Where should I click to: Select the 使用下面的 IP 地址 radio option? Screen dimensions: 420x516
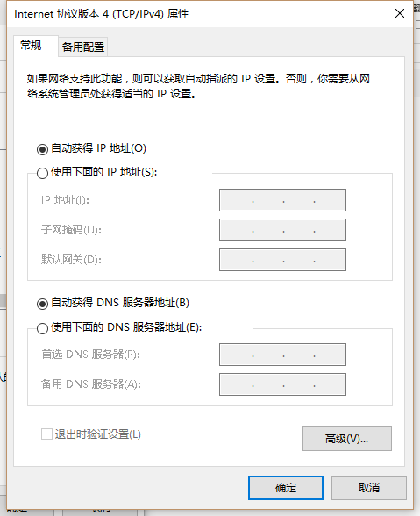(42, 173)
